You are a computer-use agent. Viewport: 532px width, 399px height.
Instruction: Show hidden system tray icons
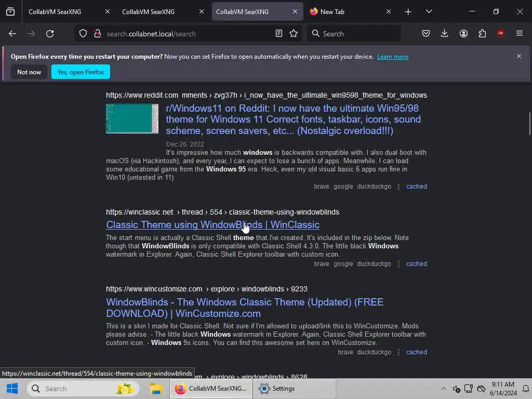pos(443,389)
